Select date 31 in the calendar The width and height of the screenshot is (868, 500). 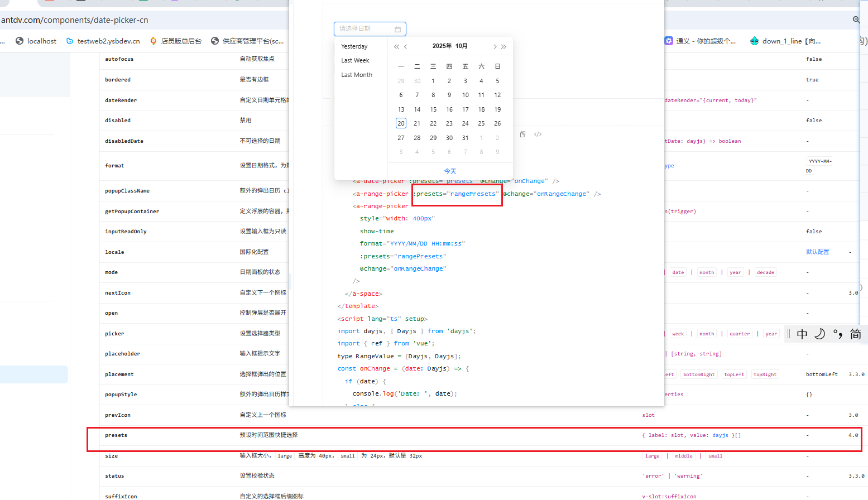pos(465,138)
